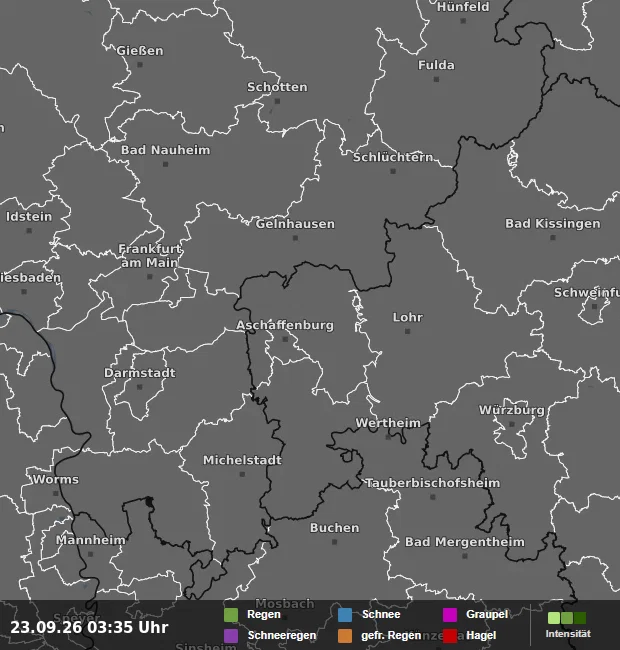Click the Lohr map label

[x=408, y=317]
